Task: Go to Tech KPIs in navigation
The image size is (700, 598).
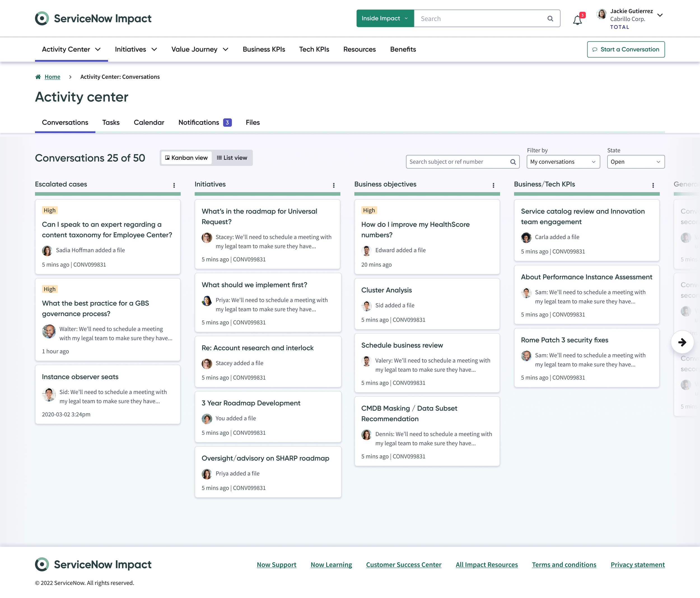Action: coord(314,49)
